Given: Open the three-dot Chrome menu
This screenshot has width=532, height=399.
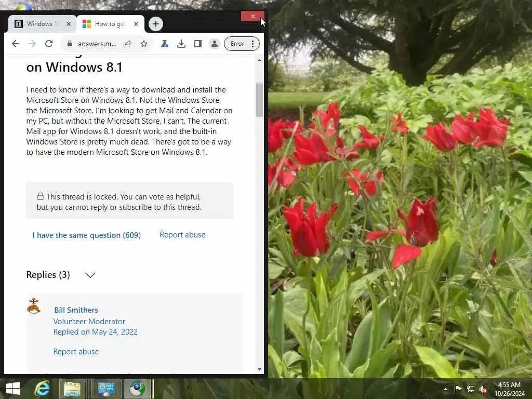Looking at the screenshot, I should coord(253,44).
